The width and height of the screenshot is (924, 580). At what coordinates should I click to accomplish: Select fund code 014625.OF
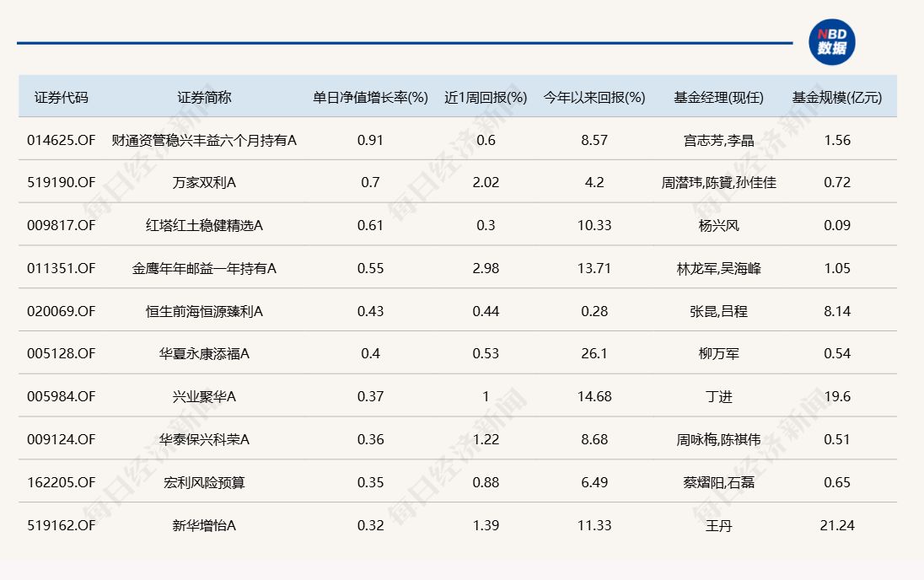[x=62, y=140]
